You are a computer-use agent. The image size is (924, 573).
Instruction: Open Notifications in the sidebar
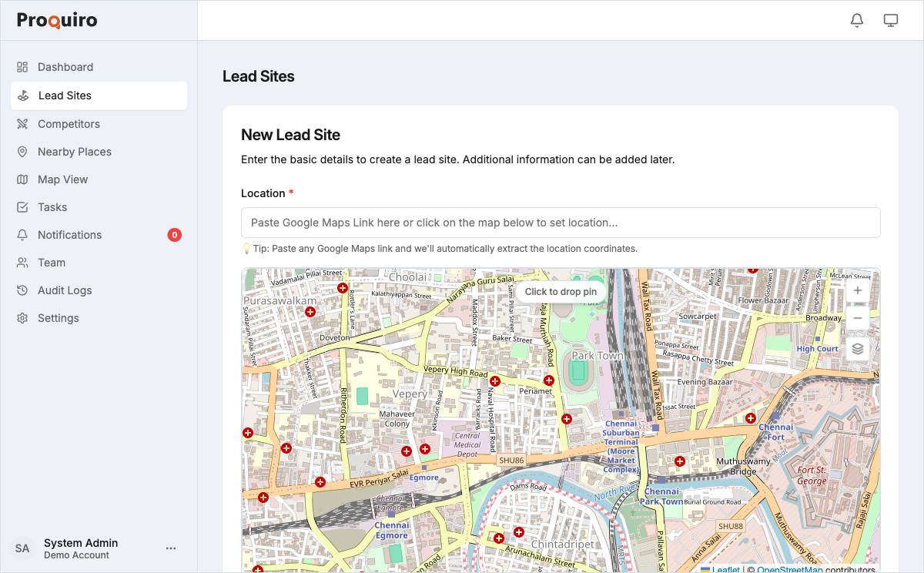[69, 235]
